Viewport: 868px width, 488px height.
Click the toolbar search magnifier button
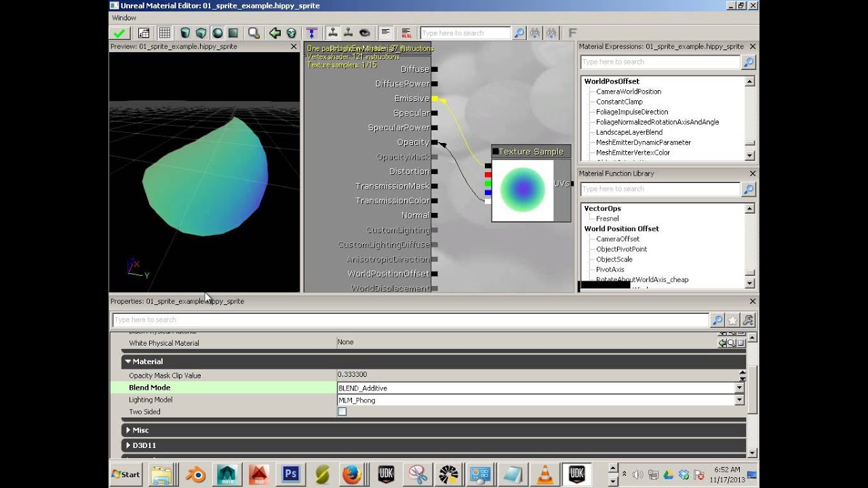(519, 33)
